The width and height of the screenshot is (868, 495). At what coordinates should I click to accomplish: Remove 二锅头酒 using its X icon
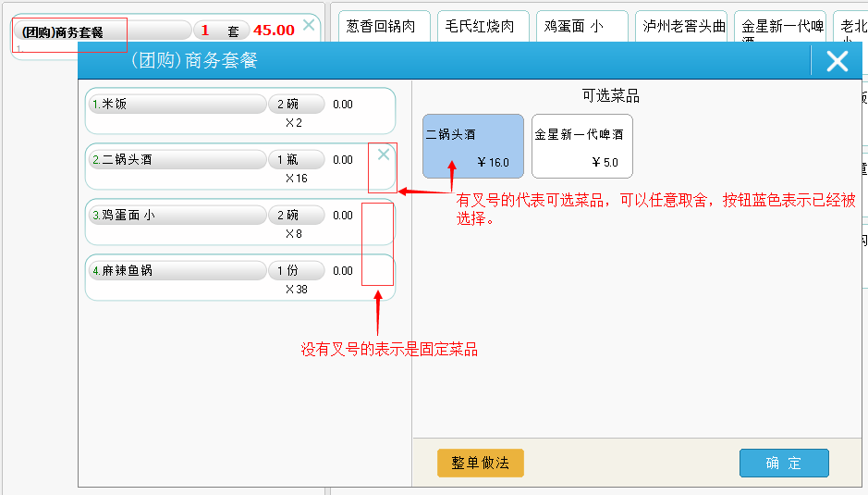384,155
